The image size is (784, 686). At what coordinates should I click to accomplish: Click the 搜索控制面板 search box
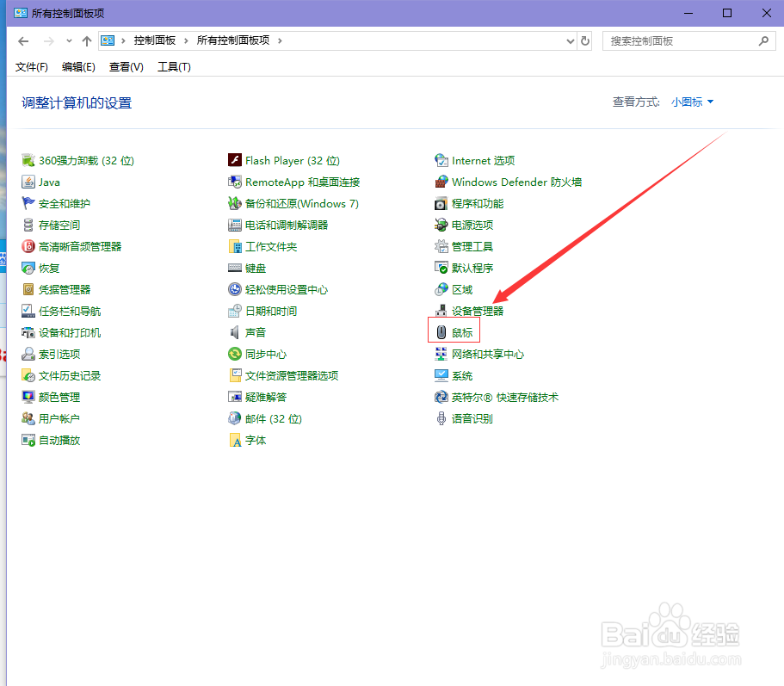684,40
